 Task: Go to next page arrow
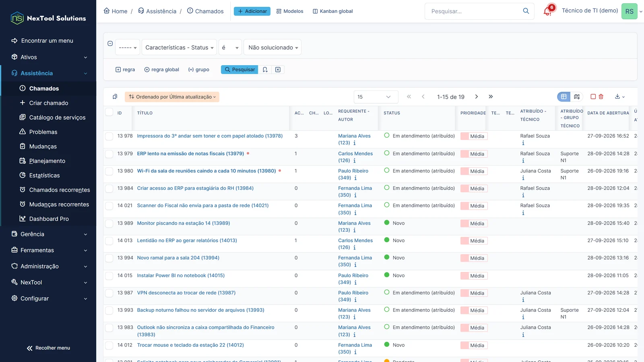pos(477,97)
